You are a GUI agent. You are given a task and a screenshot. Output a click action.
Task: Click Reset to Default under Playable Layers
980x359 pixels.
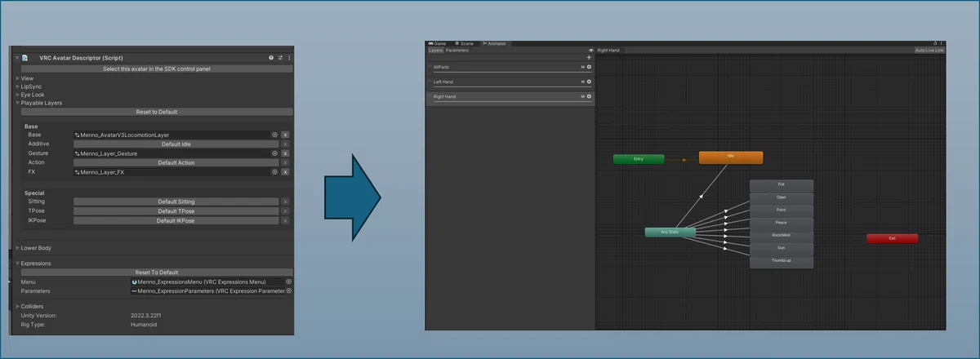point(157,112)
